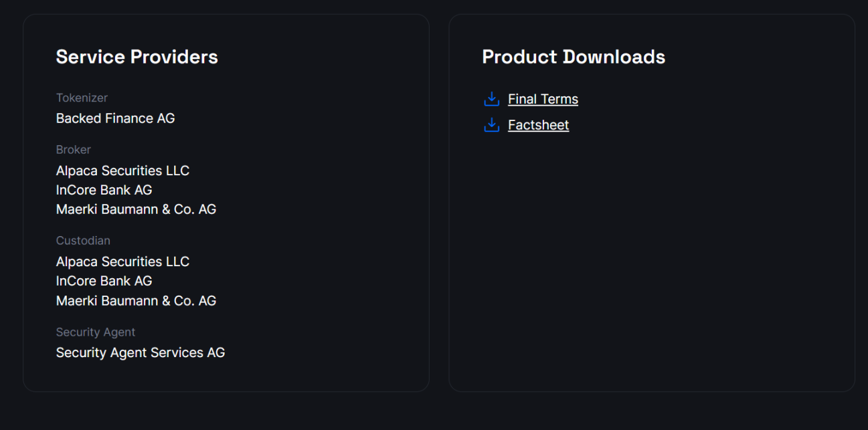Select the Security Agent label

(96, 332)
